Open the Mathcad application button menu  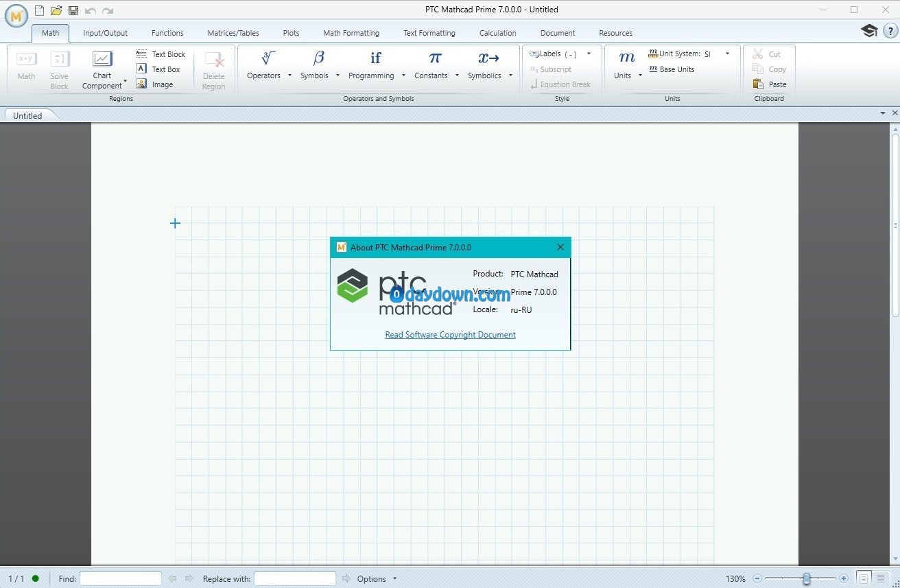click(16, 15)
